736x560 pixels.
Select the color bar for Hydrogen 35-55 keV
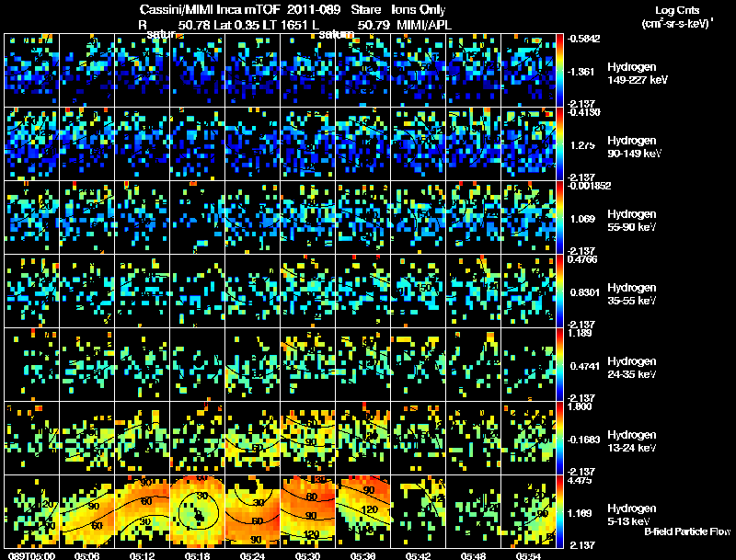coord(559,291)
